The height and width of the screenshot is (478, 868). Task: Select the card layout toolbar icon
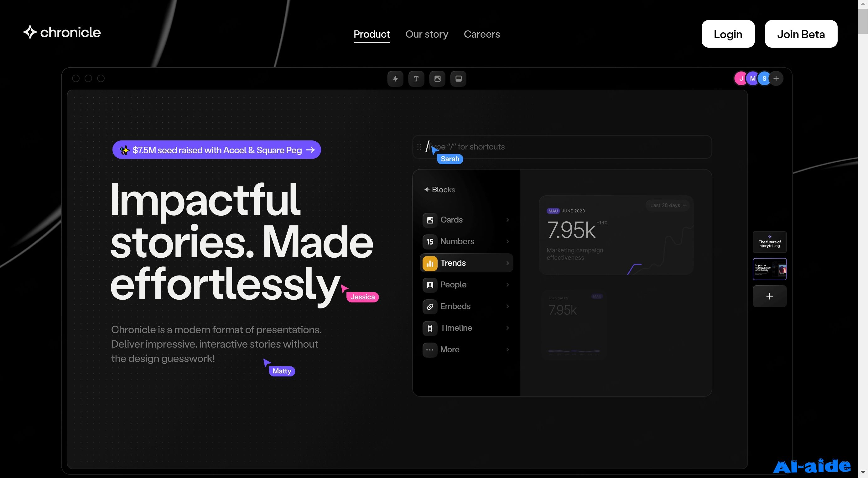(x=458, y=79)
